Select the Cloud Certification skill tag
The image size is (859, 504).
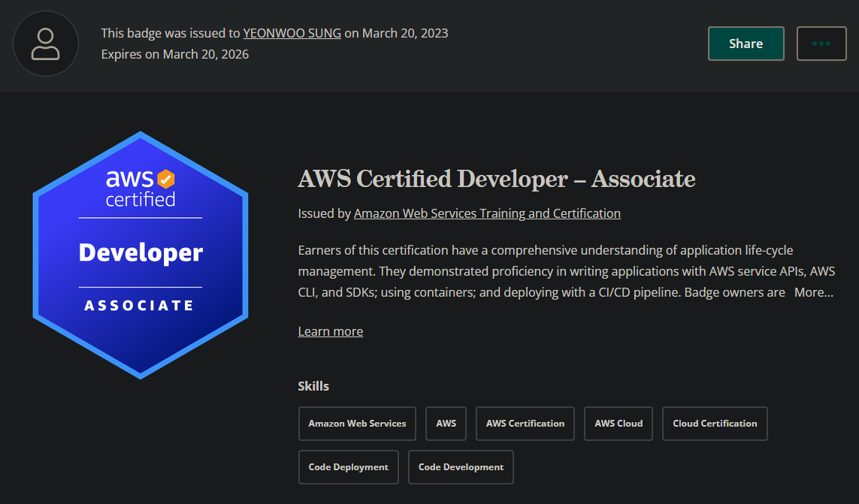pos(715,424)
